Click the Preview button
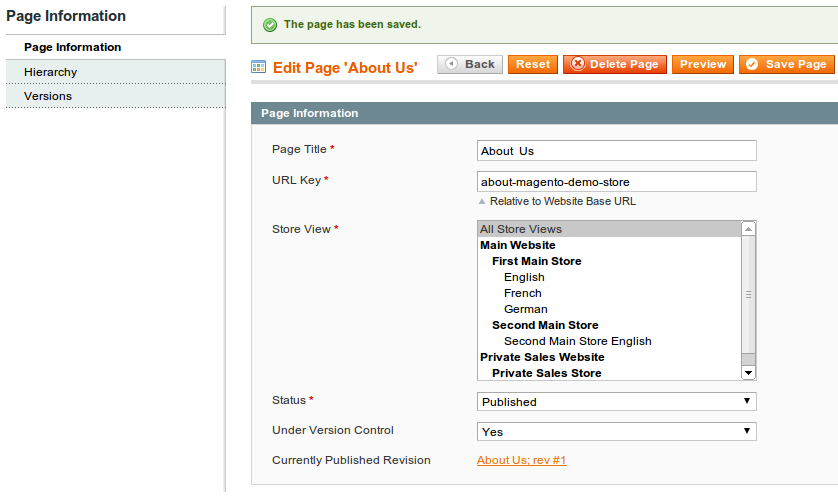838x498 pixels. click(703, 64)
